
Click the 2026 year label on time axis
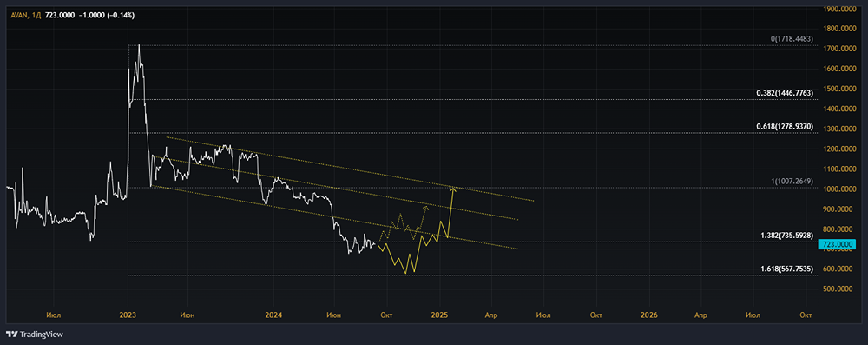click(648, 315)
